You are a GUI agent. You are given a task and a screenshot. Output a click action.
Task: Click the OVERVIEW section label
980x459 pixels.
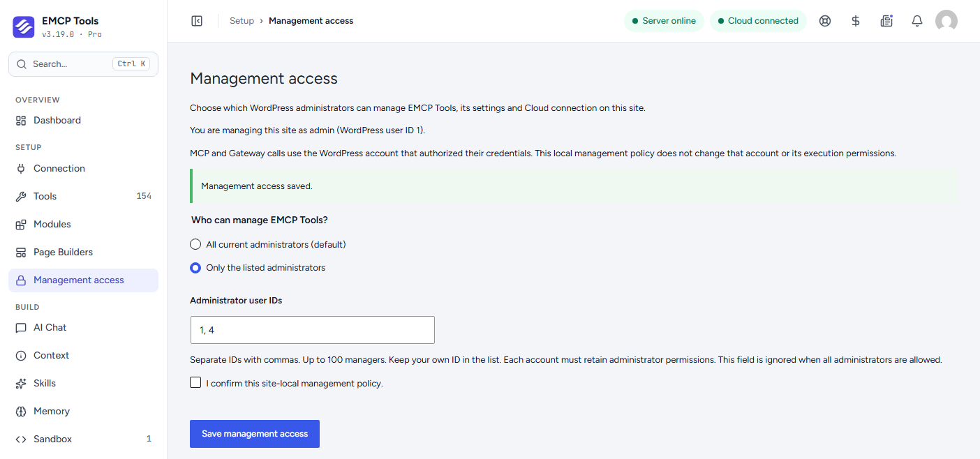coord(38,100)
